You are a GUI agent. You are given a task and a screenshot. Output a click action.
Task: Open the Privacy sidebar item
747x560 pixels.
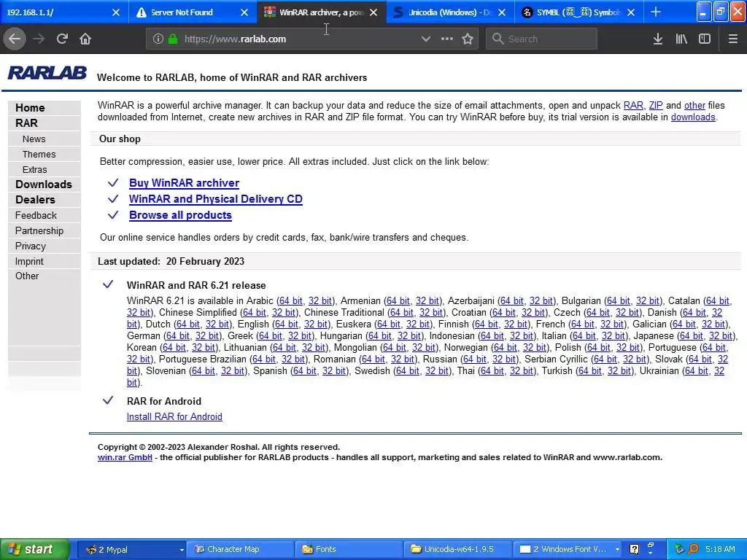point(31,246)
